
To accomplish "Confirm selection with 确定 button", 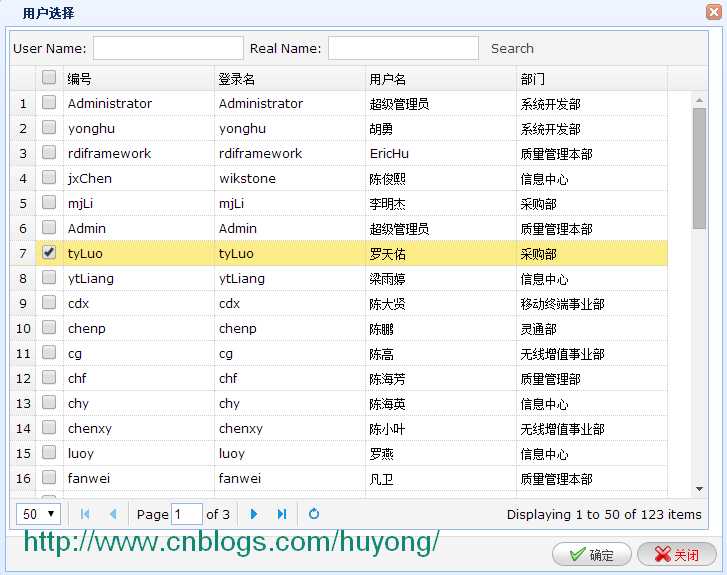I will (x=592, y=555).
